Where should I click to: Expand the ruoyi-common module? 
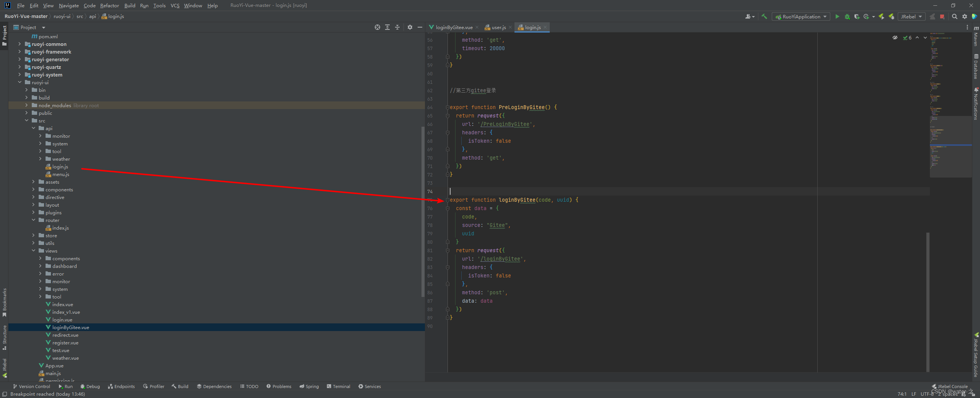click(x=20, y=44)
